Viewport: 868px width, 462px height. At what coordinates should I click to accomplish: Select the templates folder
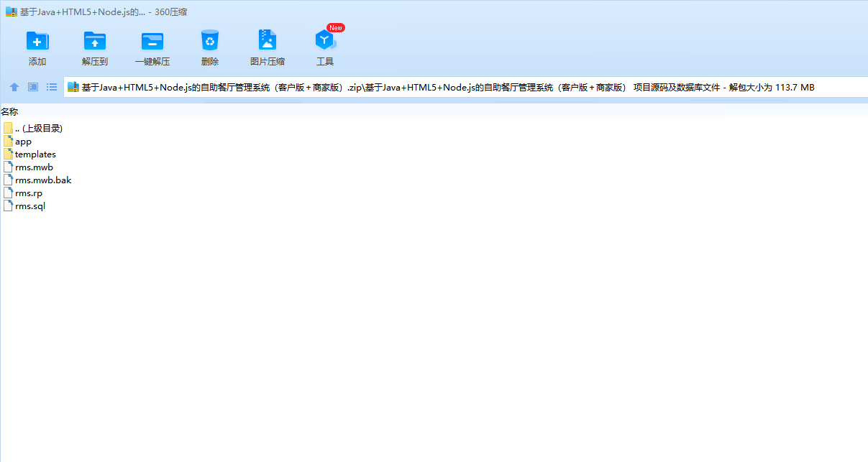(29, 154)
